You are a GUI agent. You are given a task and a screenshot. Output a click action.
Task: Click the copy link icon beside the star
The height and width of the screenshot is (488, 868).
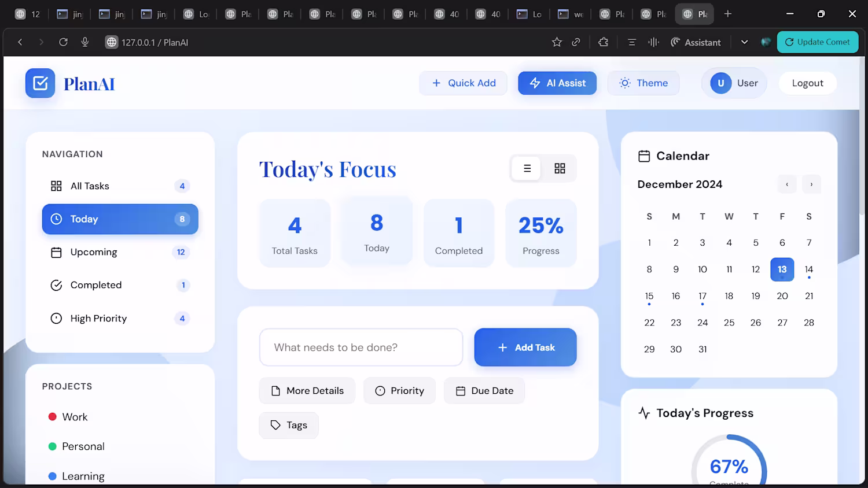tap(576, 42)
